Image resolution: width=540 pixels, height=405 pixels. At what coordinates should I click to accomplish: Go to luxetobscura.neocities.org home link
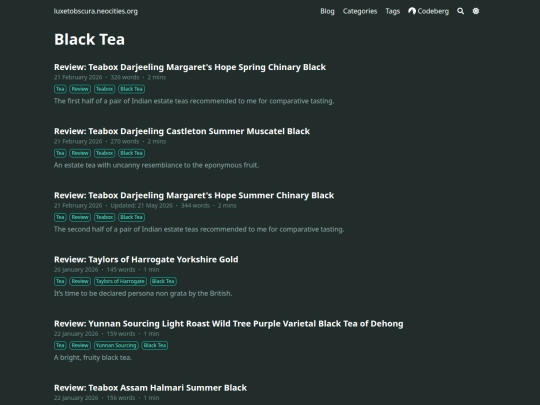pos(96,11)
